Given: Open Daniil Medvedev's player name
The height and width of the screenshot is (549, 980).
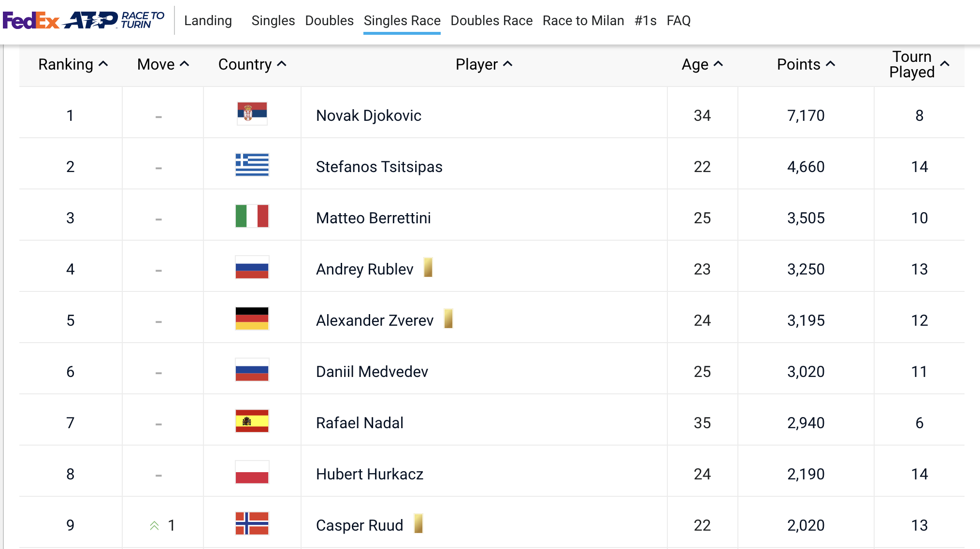Looking at the screenshot, I should click(x=372, y=372).
